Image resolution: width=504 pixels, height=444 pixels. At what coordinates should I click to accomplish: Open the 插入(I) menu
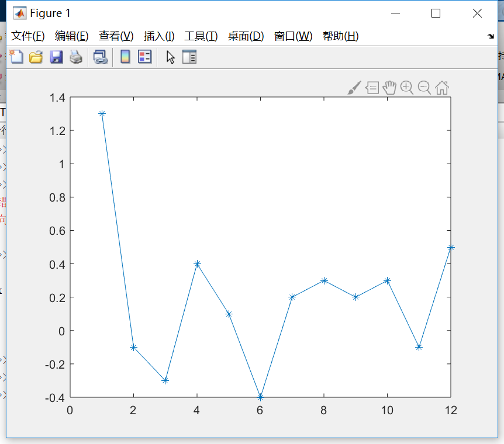159,36
